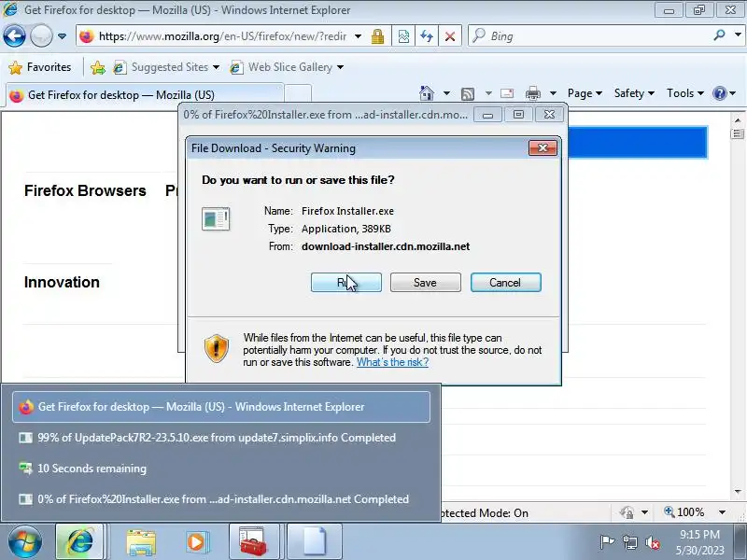Click the security padlock icon
This screenshot has height=560, width=747.
tap(378, 36)
